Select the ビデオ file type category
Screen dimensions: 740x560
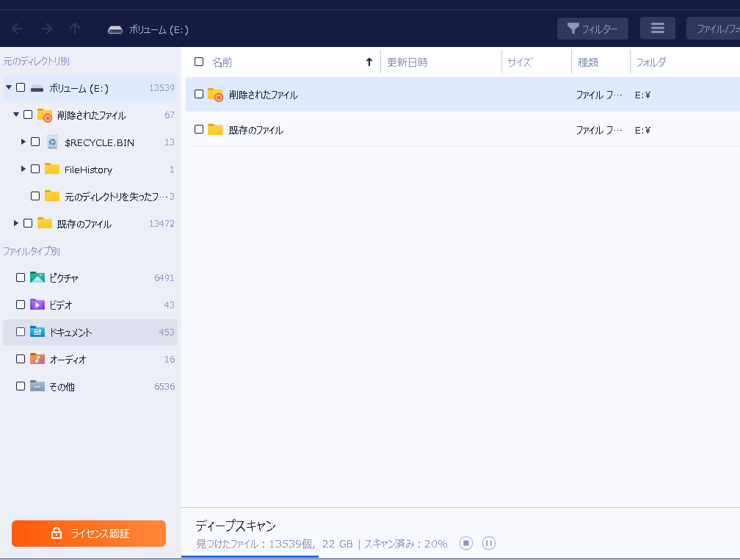[x=61, y=305]
